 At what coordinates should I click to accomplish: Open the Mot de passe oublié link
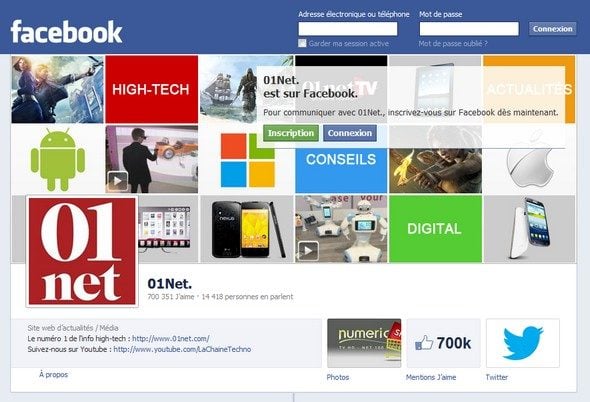click(453, 44)
